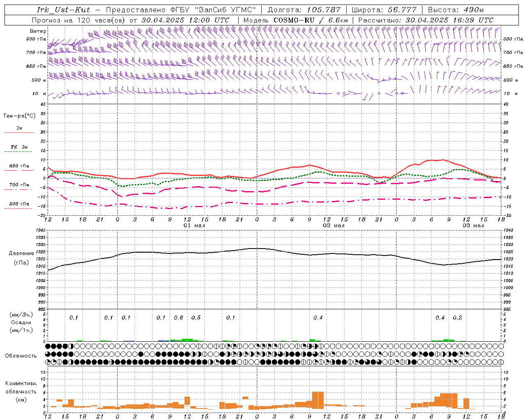Click the station name Irk_Ust-Kut
525x420 pixels.
(x=63, y=10)
